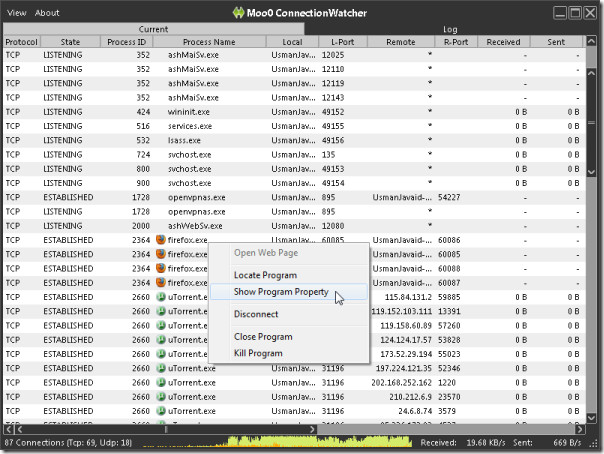Click Firefox icon in R-Port 60086 row

pos(161,240)
